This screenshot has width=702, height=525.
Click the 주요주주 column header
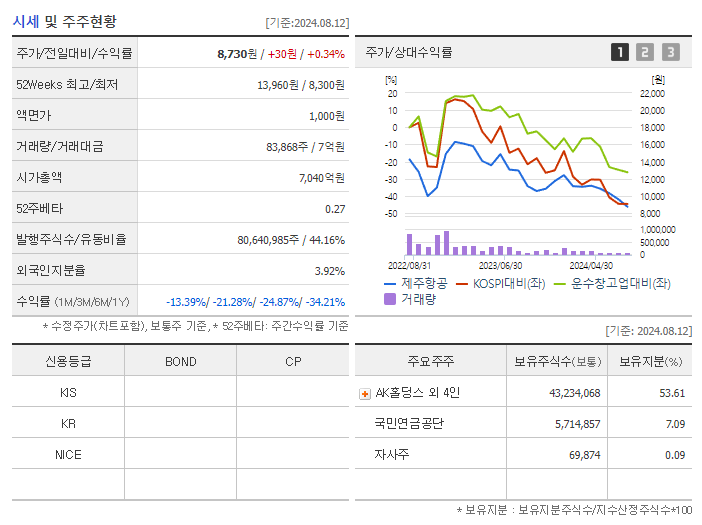431,361
